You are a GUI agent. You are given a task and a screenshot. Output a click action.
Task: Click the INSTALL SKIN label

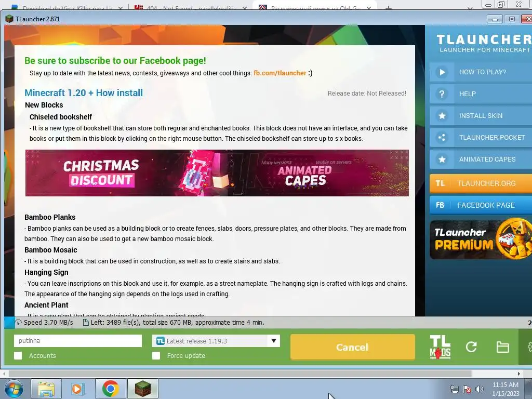pyautogui.click(x=481, y=116)
